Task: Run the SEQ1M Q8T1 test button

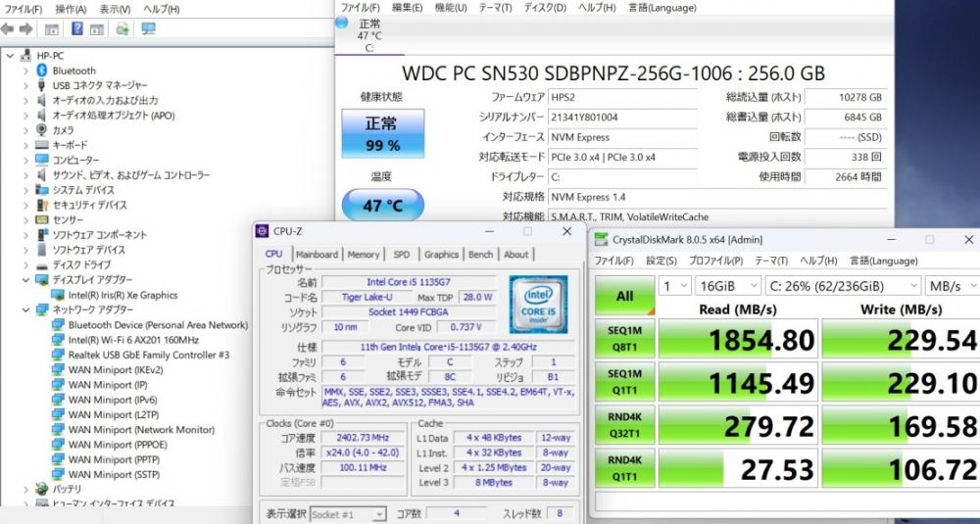Action: [625, 338]
